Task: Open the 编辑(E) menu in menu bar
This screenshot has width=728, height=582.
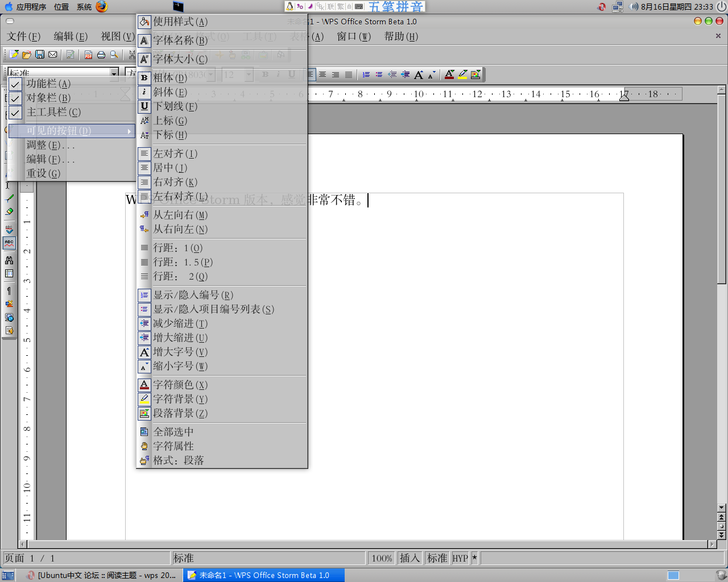Action: (71, 36)
